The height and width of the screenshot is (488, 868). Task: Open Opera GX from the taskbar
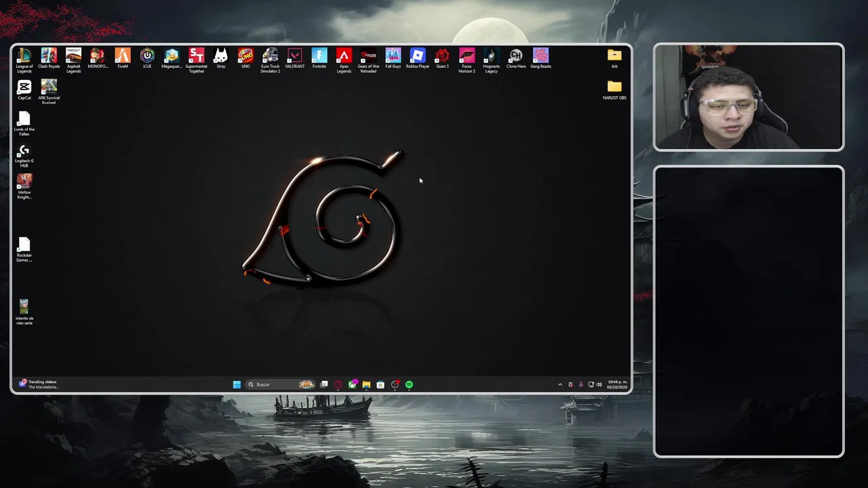point(338,384)
